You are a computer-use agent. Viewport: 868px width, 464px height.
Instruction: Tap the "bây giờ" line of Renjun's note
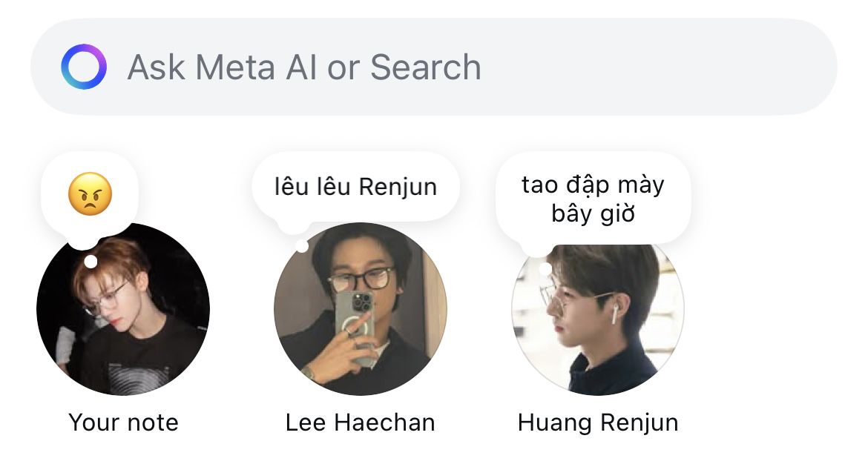click(x=593, y=213)
